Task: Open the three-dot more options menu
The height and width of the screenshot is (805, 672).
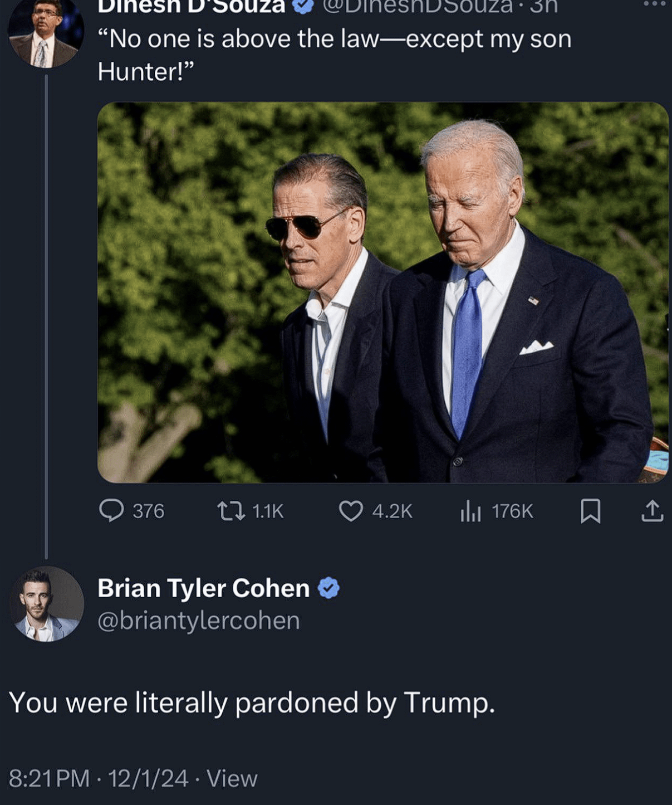Action: pos(654,4)
